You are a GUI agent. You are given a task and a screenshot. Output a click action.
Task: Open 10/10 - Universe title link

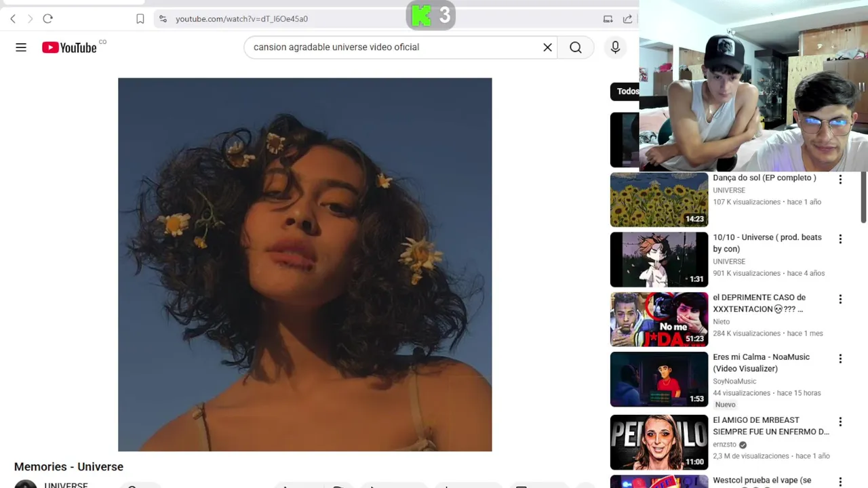(x=767, y=243)
